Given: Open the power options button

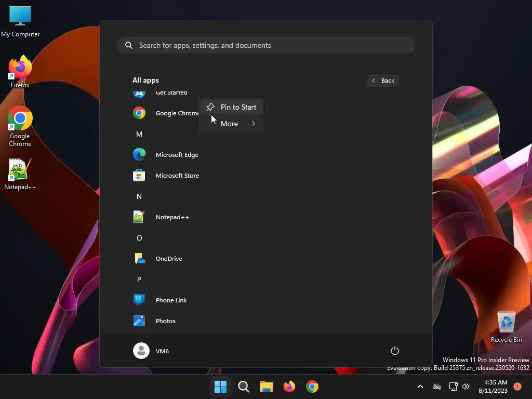Looking at the screenshot, I should 395,351.
